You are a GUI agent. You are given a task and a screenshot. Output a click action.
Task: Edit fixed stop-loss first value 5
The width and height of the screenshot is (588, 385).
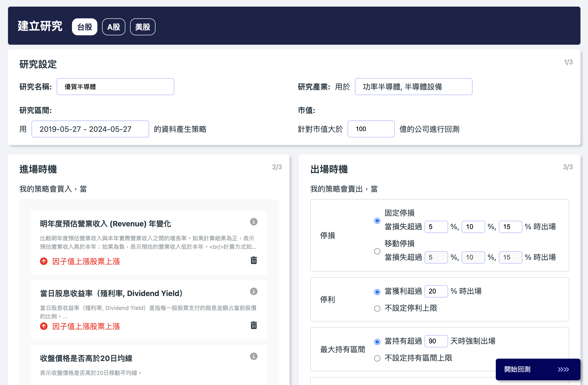pos(436,227)
